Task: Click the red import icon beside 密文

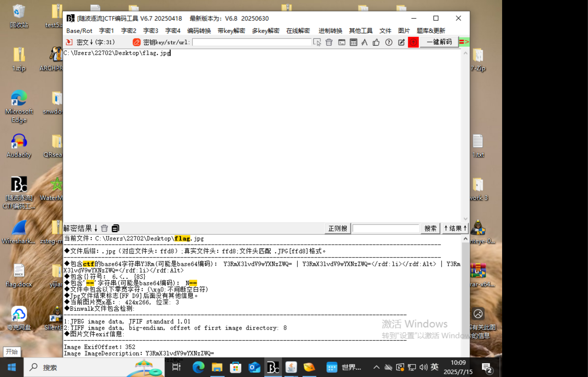Action: pos(69,42)
